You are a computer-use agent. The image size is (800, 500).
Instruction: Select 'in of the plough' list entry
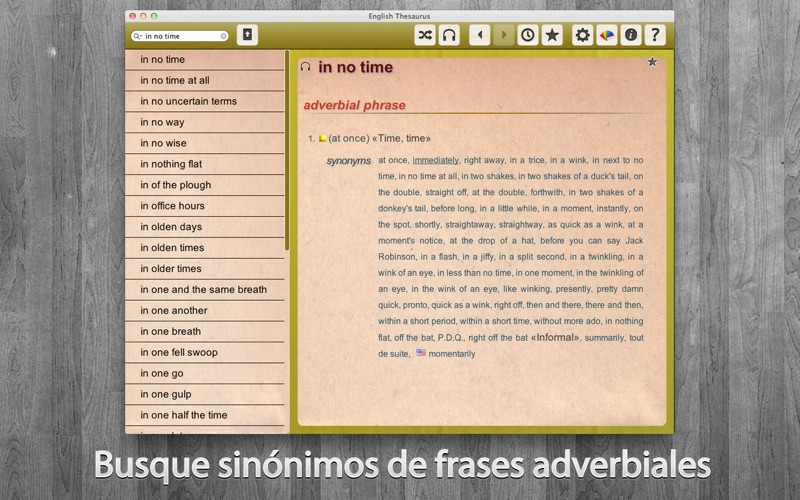[205, 185]
